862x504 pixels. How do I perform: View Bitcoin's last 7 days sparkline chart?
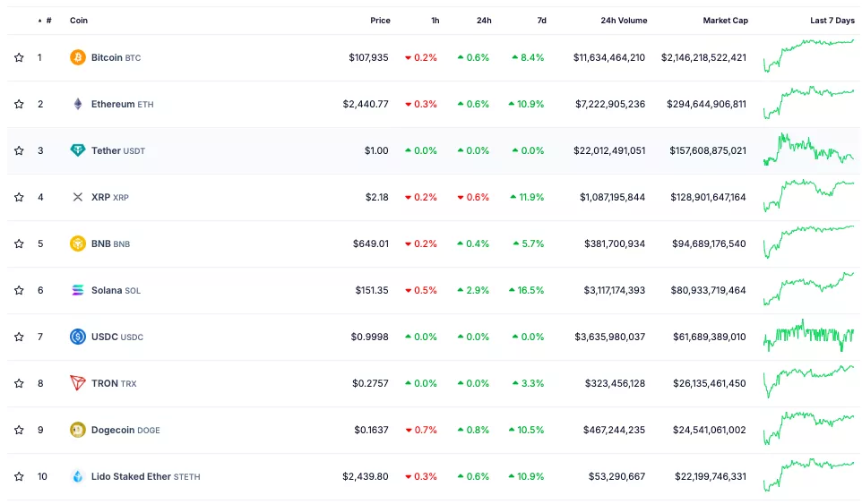pyautogui.click(x=808, y=56)
